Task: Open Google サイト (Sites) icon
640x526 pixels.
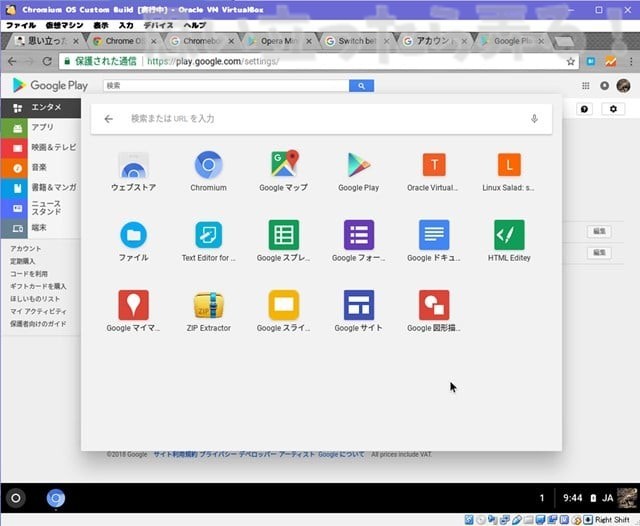Action: pyautogui.click(x=358, y=312)
